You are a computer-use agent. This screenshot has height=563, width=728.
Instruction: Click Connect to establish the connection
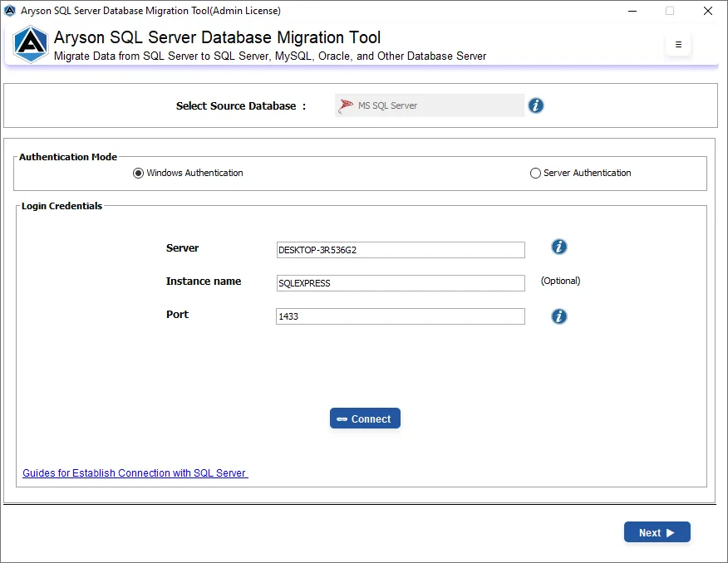(365, 419)
